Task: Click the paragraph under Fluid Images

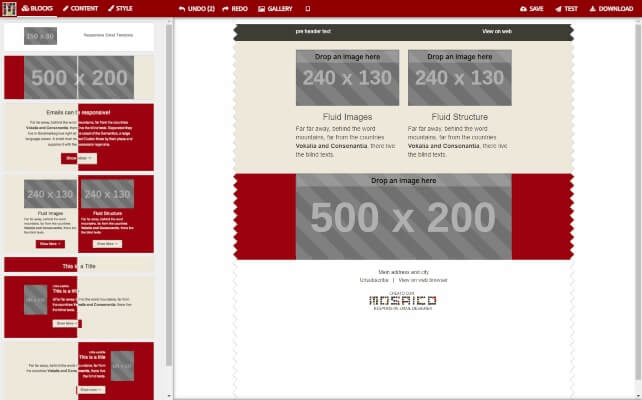Action: tap(346, 142)
